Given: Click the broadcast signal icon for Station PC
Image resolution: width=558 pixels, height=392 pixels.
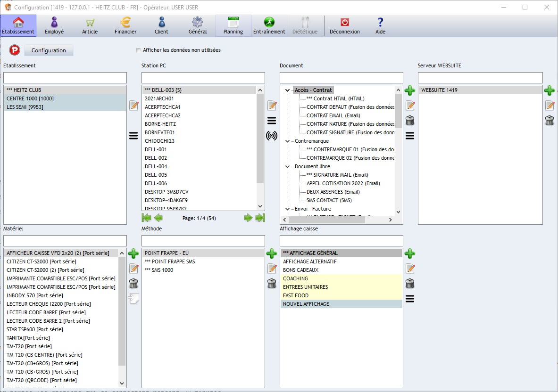Looking at the screenshot, I should click(x=272, y=136).
